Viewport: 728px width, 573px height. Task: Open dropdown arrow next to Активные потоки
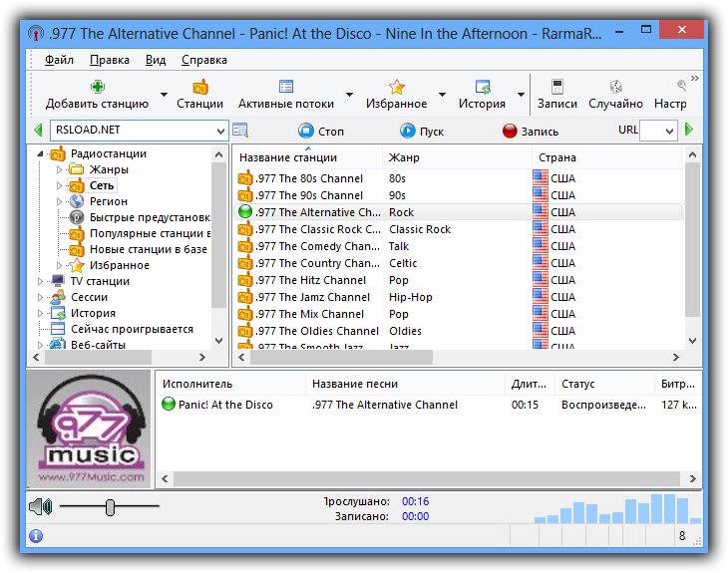pos(349,95)
